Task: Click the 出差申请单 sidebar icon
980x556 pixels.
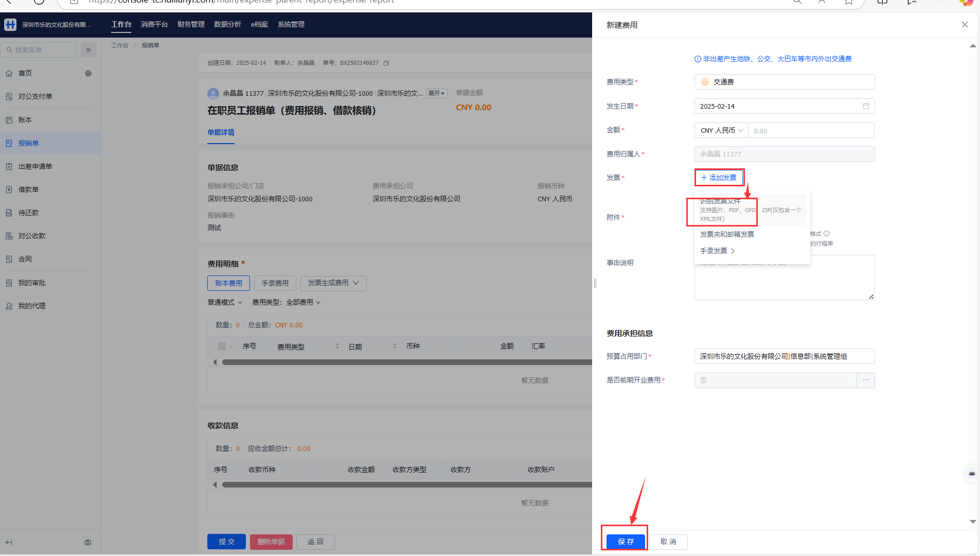Action: (x=9, y=166)
